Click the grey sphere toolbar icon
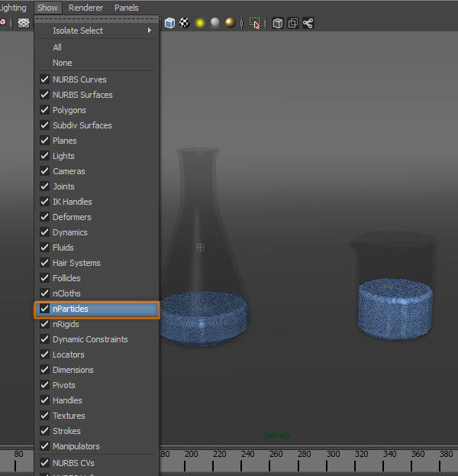 tap(215, 23)
